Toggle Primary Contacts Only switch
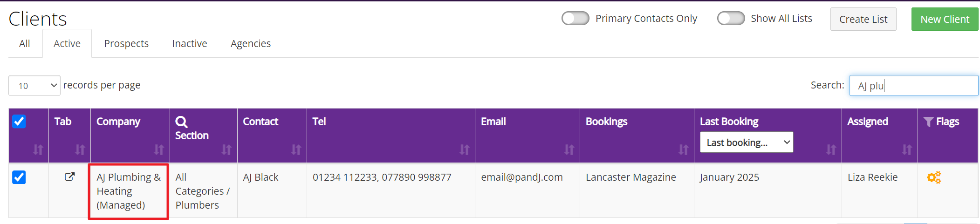The image size is (980, 224). click(x=576, y=18)
